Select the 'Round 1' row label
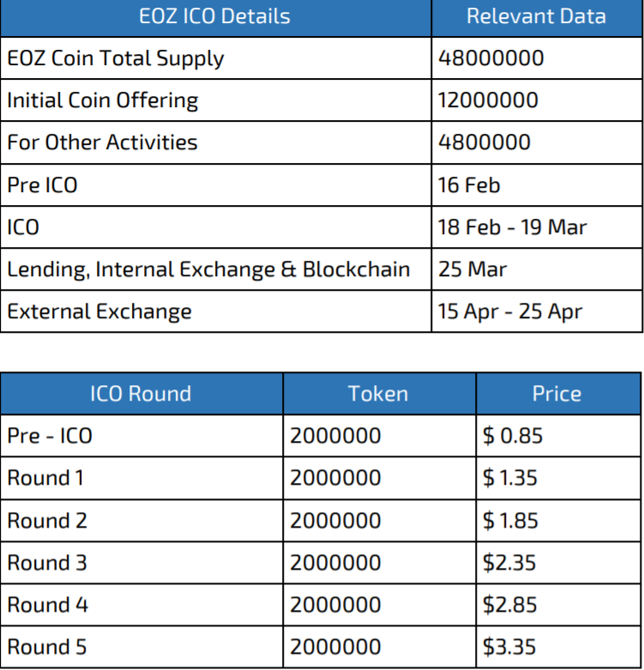 click(x=45, y=478)
